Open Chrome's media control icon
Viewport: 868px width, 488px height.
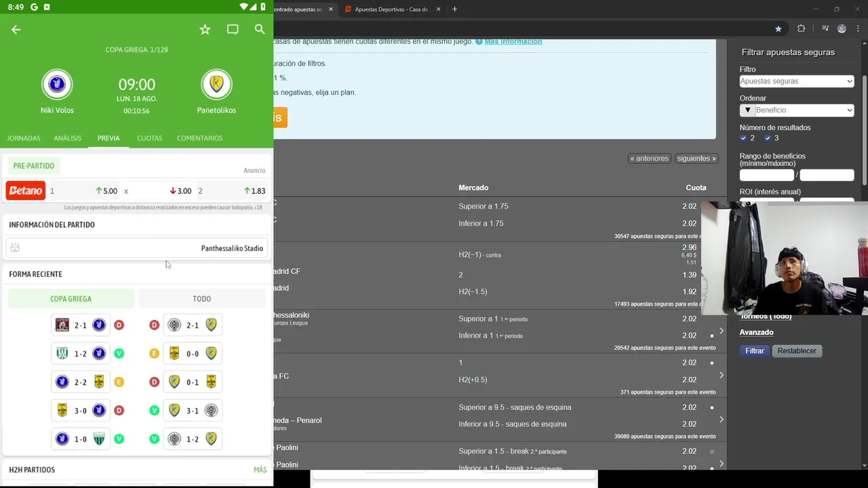click(x=825, y=28)
